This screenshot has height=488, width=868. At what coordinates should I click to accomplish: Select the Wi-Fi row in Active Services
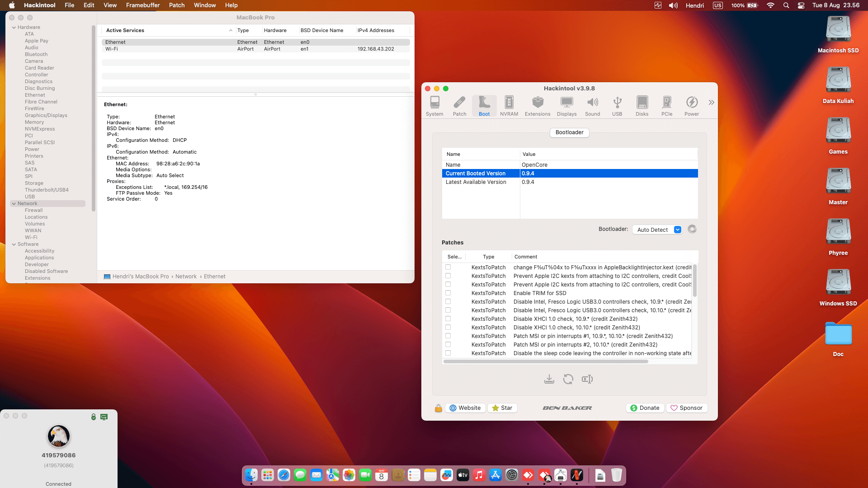point(255,49)
